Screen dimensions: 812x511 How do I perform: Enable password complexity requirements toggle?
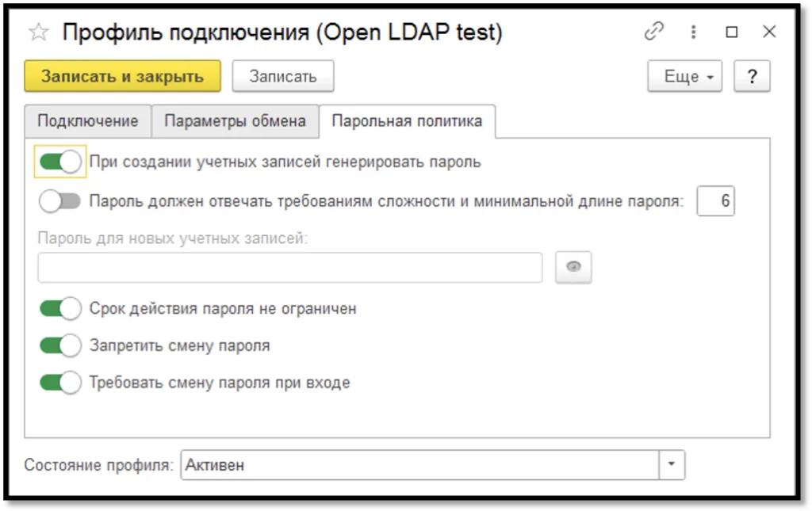59,202
